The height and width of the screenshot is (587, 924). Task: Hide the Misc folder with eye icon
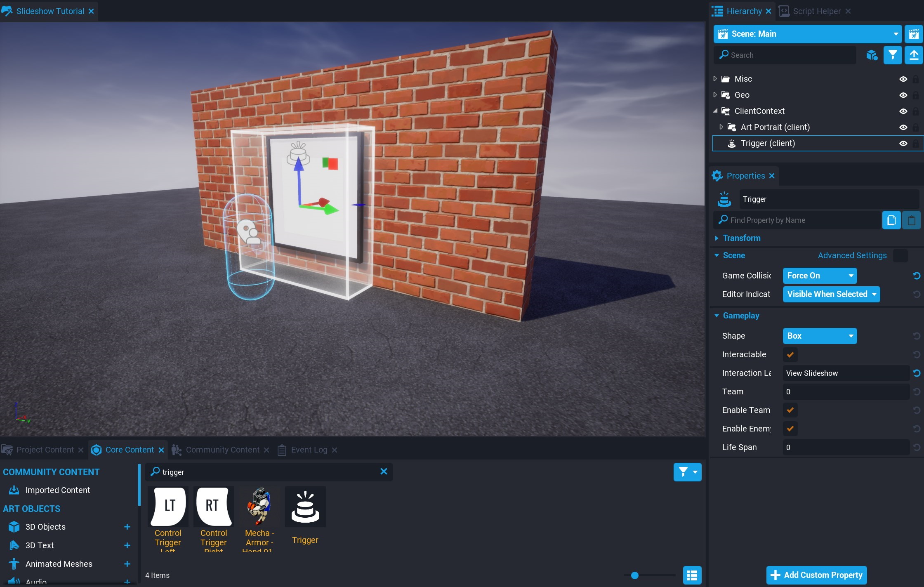903,79
